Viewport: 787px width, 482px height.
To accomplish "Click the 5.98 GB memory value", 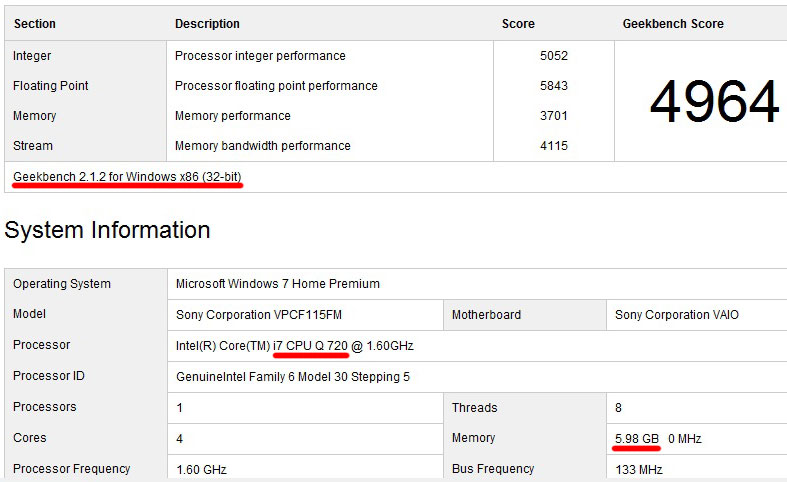I will click(x=637, y=438).
